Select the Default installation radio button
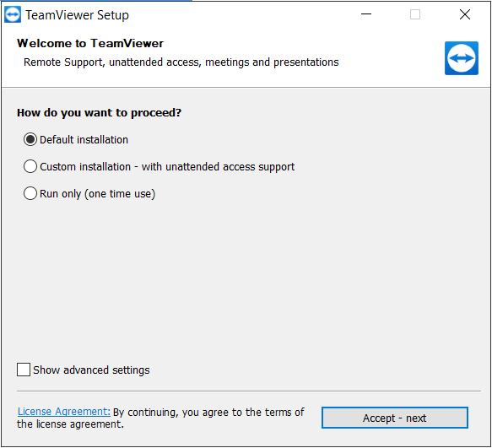This screenshot has width=492, height=448. [x=30, y=139]
